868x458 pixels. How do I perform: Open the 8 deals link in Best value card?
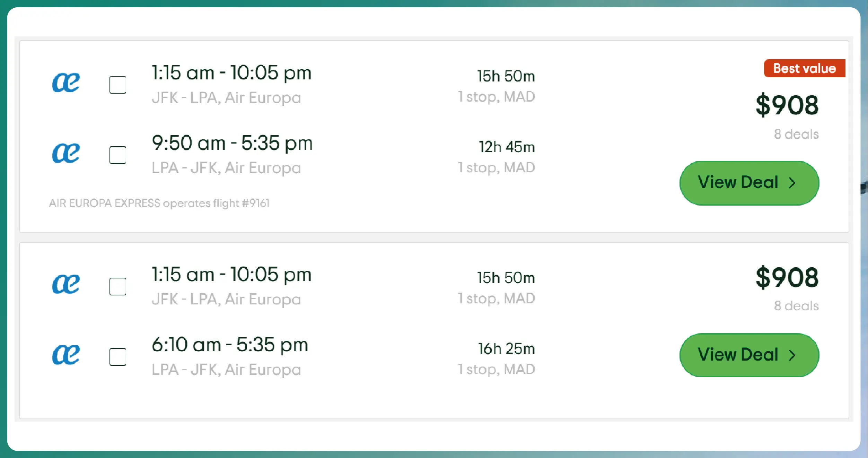click(x=796, y=134)
